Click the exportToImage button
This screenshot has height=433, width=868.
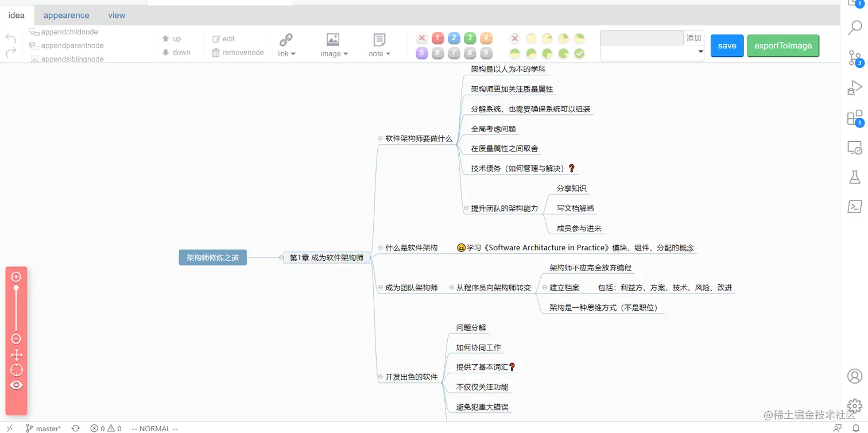tap(783, 45)
